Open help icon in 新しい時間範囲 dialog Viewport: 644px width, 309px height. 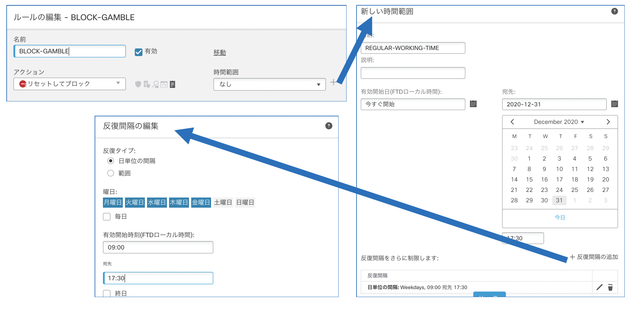pyautogui.click(x=614, y=11)
